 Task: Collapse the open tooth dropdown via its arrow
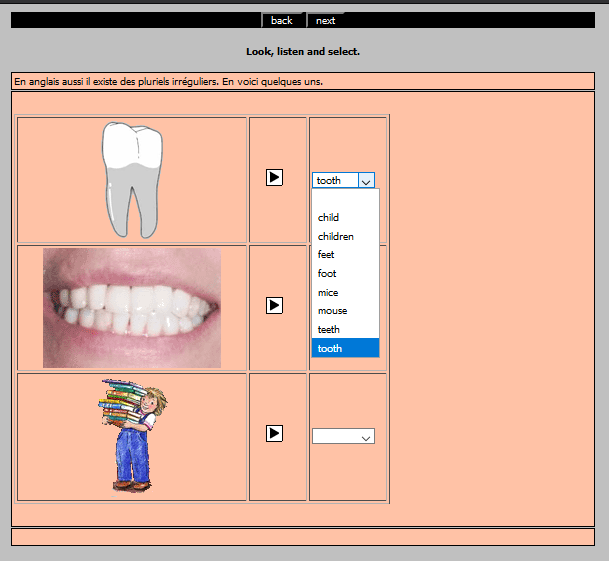[x=366, y=181]
